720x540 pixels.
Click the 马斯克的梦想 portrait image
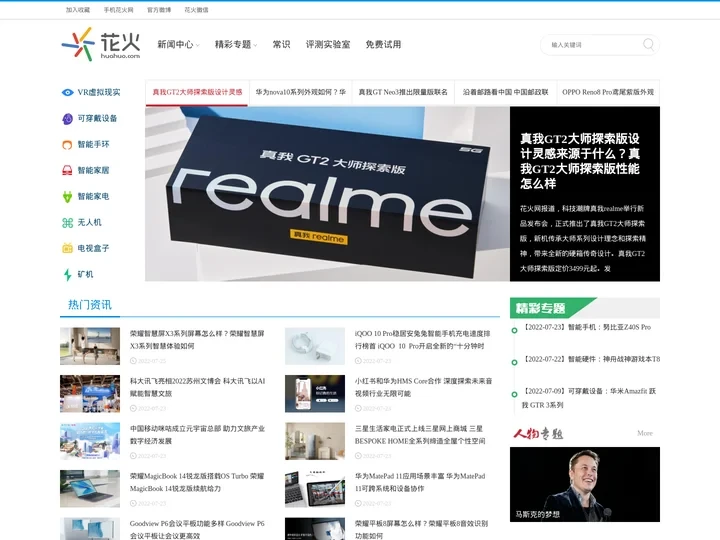pyautogui.click(x=585, y=484)
